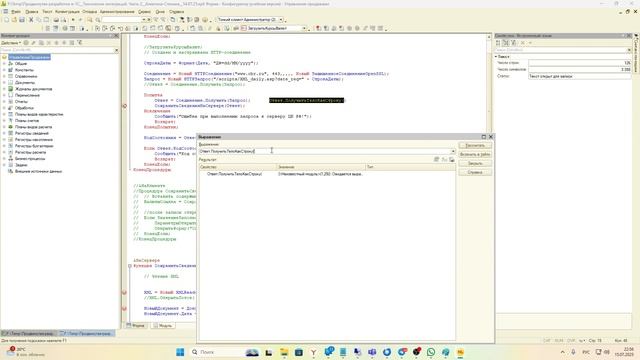Open the Отладка menu

click(89, 12)
